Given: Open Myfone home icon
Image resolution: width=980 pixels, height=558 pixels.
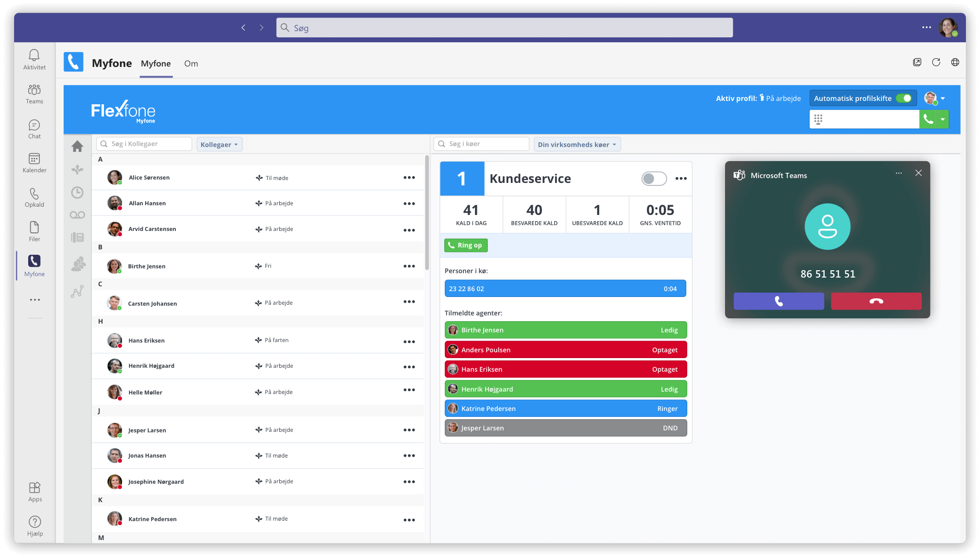Looking at the screenshot, I should pyautogui.click(x=77, y=146).
